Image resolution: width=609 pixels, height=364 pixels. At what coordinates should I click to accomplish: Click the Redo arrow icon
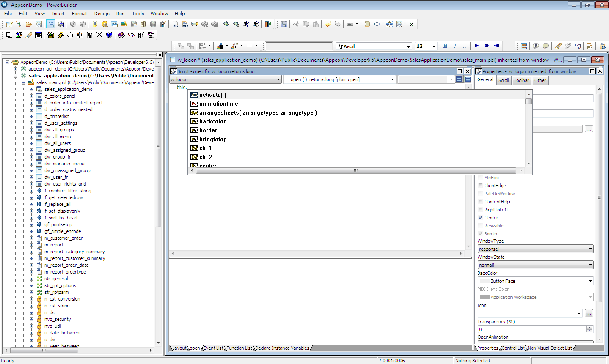coord(338,24)
